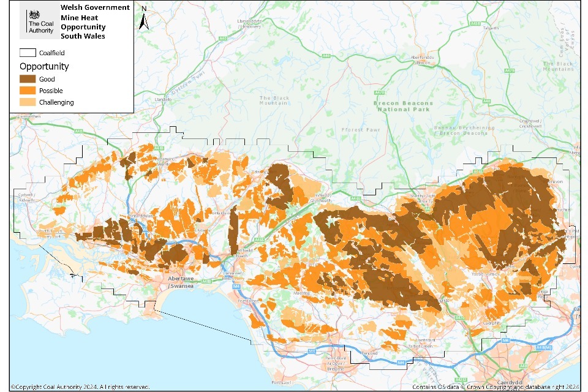Click the Challenging light-orange legend swatch
Viewport: 588px width, 392px height.
click(28, 102)
